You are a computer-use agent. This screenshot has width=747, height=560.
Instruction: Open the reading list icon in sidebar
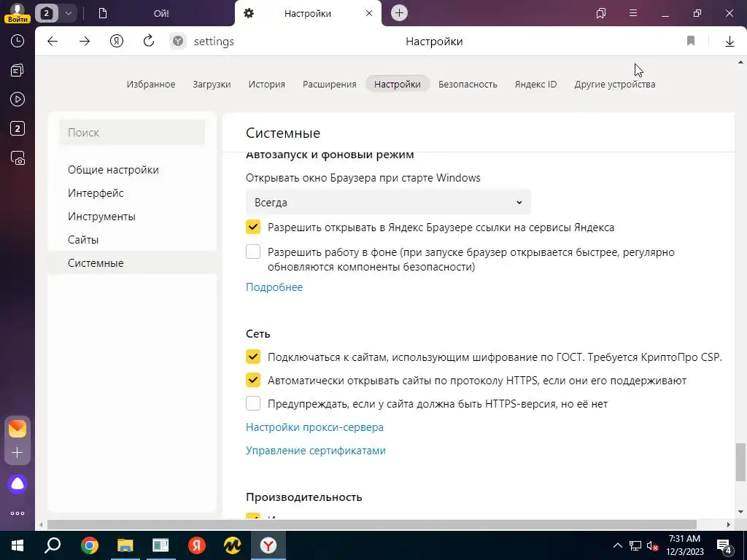(18, 71)
